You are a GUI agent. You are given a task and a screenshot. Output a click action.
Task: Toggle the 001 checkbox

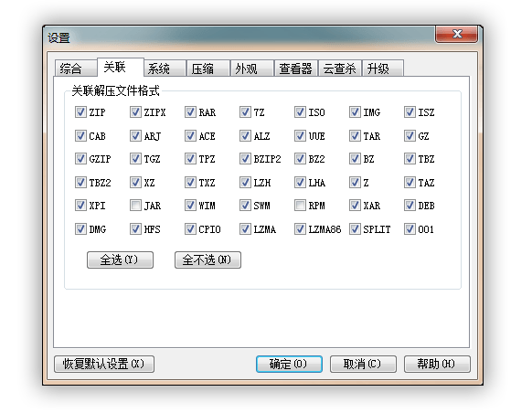click(x=410, y=229)
